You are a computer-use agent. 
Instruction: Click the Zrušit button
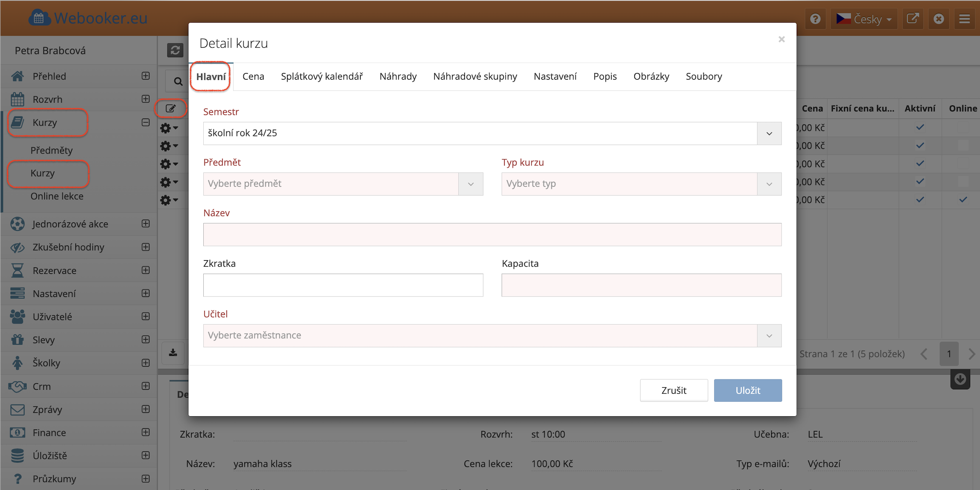tap(674, 390)
